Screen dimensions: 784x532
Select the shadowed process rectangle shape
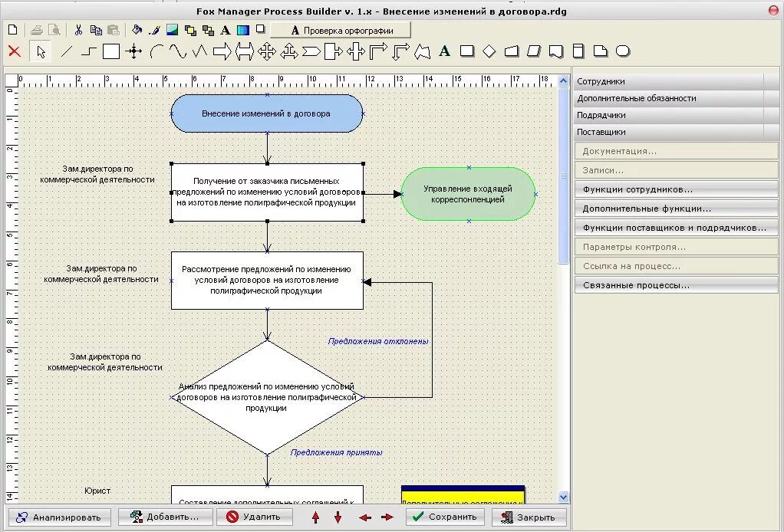point(467,51)
